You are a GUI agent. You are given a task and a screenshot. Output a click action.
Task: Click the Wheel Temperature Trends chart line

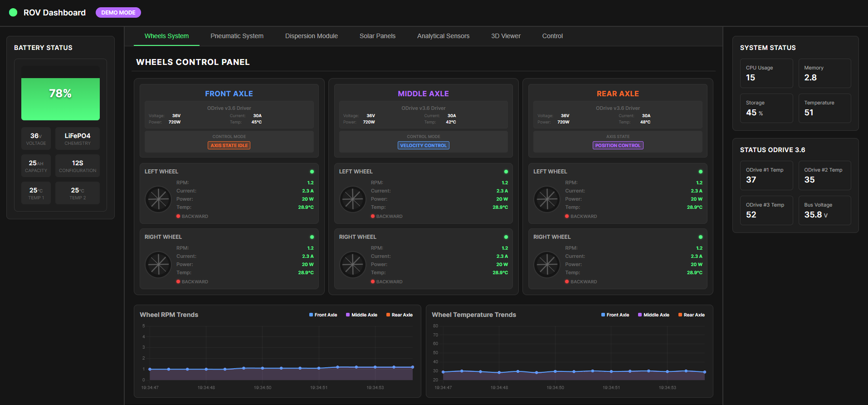point(574,371)
